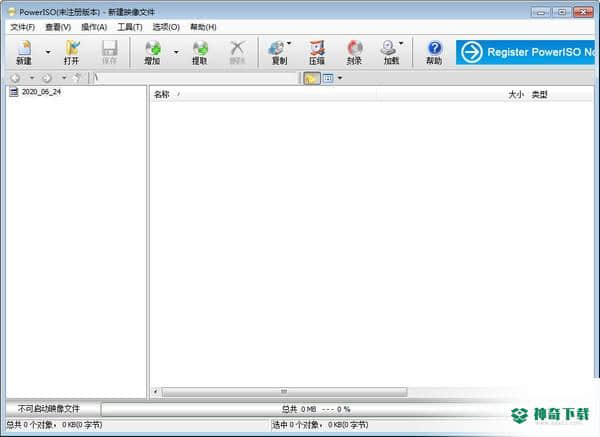600x437 pixels.
Task: Click the 总共 0 个对象 status text
Action: (x=54, y=425)
